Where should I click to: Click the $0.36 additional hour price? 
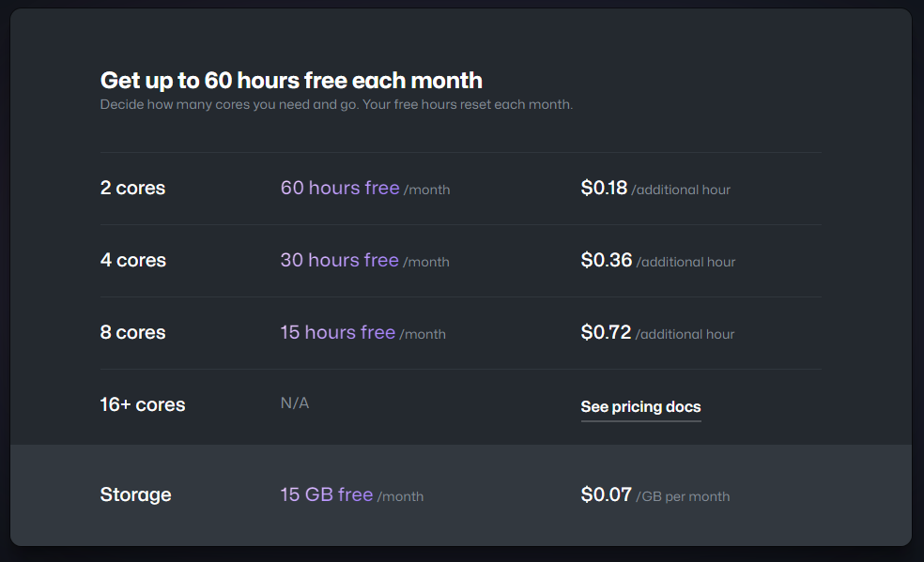[607, 260]
